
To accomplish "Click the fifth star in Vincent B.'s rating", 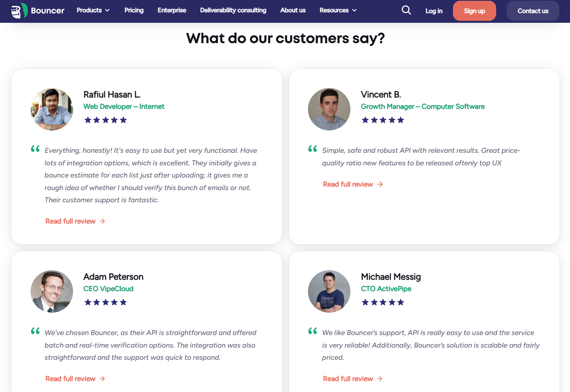I will [401, 120].
